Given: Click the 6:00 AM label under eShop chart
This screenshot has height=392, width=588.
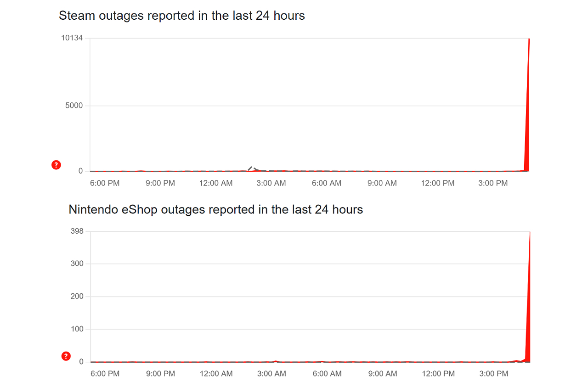Looking at the screenshot, I should (x=327, y=374).
